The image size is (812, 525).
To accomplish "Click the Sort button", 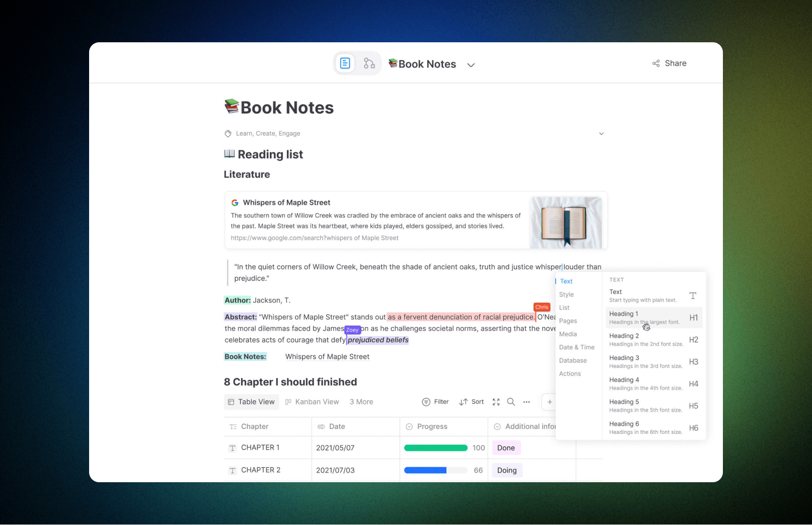I will click(471, 402).
